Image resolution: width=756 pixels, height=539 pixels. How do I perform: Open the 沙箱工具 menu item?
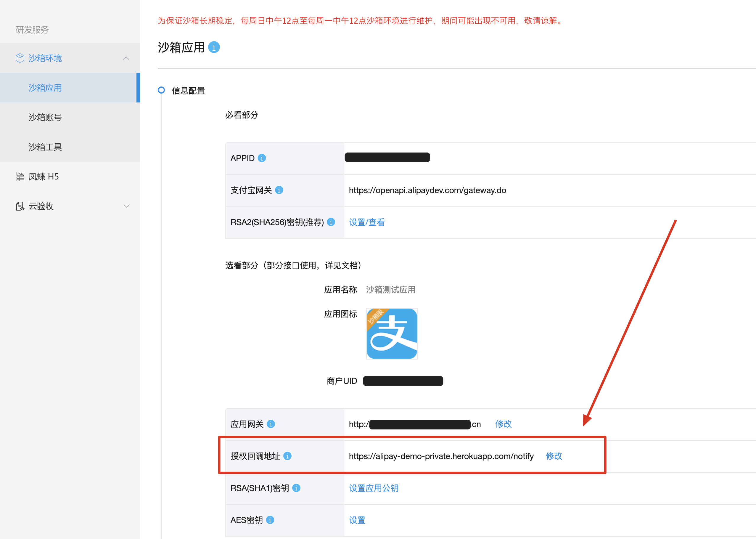45,147
